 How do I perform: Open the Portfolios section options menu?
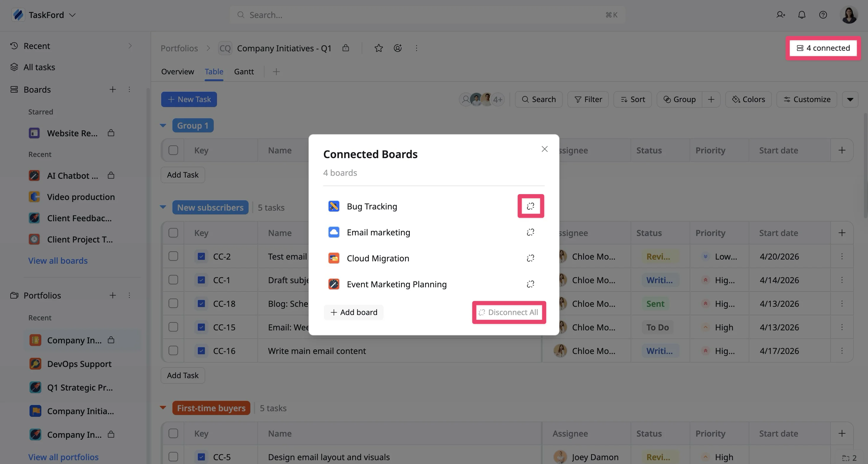129,295
